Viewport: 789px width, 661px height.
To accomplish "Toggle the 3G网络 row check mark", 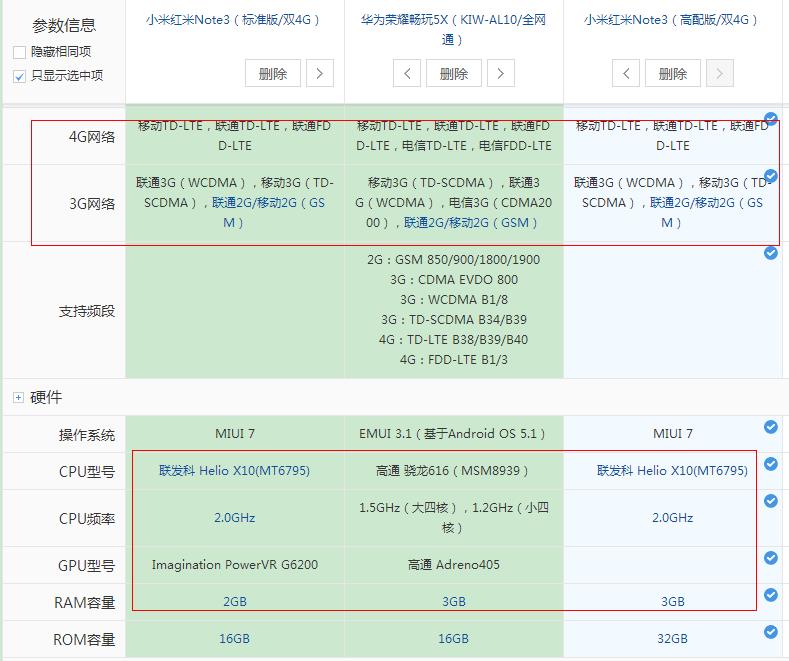I will (770, 176).
